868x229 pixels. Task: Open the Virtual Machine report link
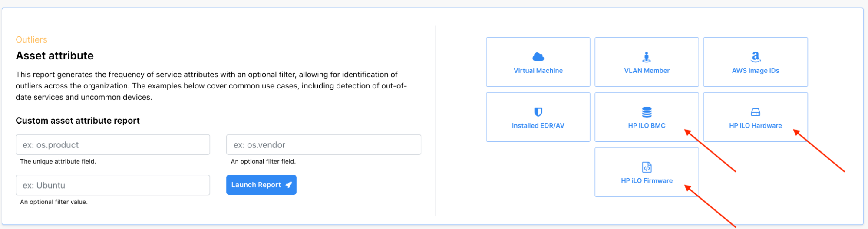[x=538, y=71]
